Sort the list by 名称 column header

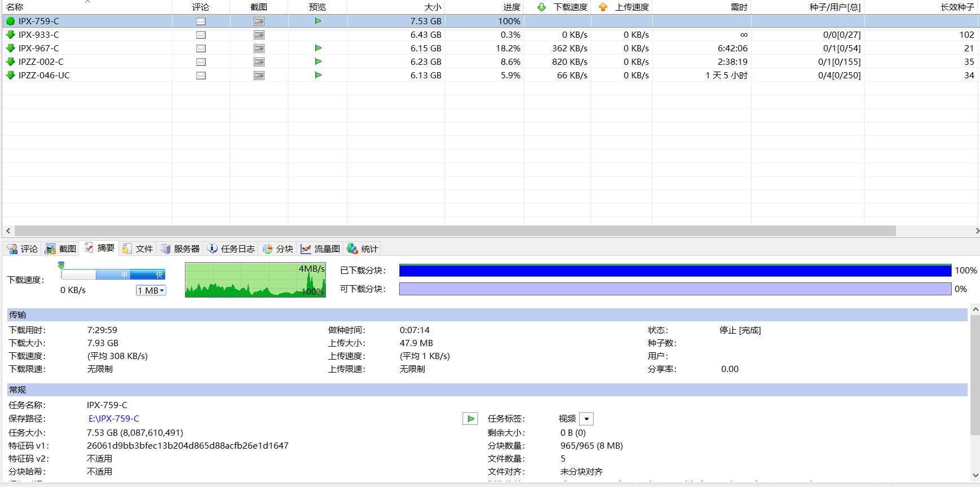15,7
